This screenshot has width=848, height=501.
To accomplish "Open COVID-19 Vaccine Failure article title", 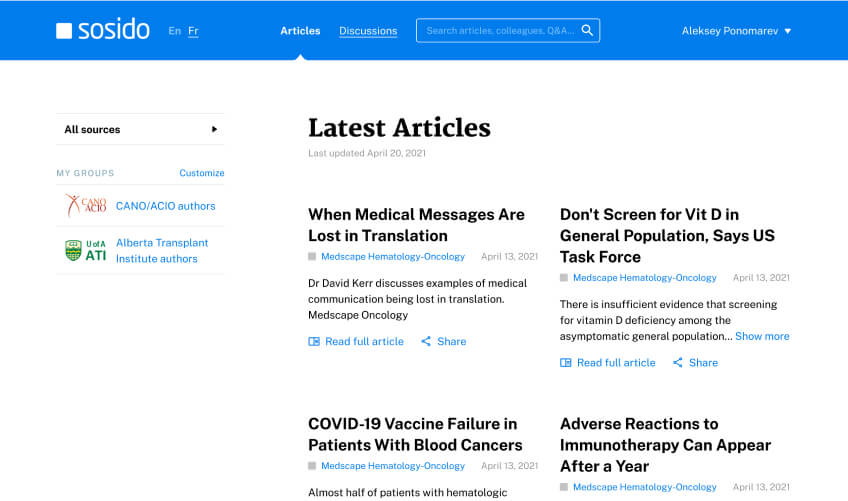I will [x=415, y=434].
